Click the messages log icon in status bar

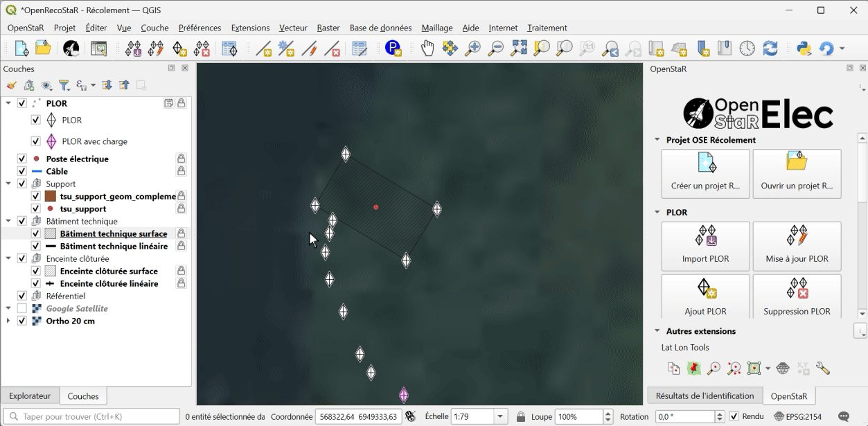[844, 416]
